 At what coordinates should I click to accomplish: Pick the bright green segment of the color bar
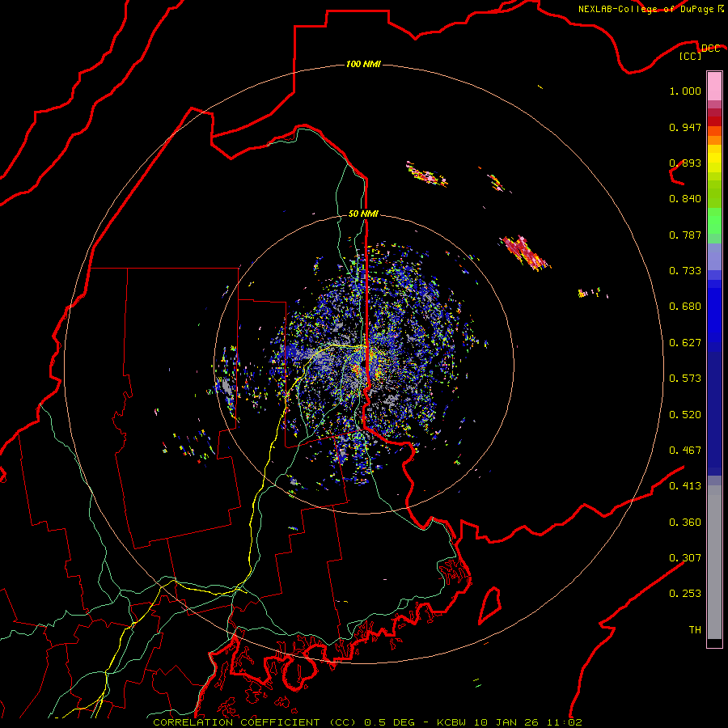click(x=714, y=221)
